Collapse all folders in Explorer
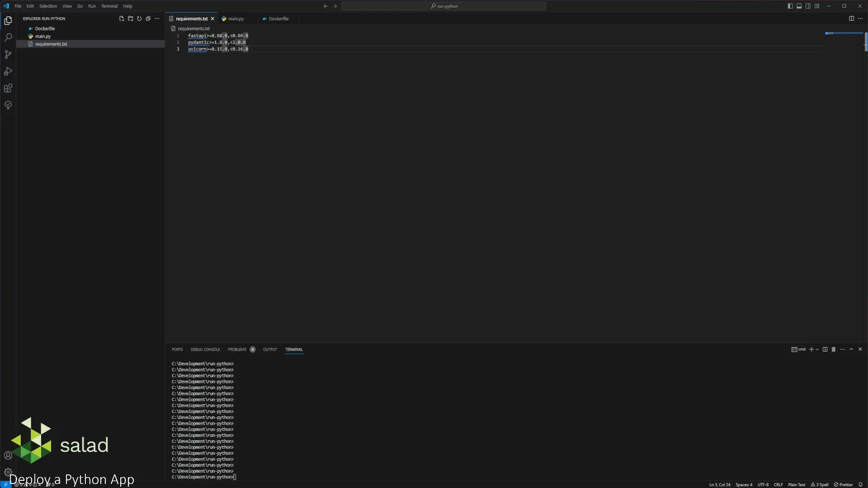The height and width of the screenshot is (488, 868). click(148, 19)
